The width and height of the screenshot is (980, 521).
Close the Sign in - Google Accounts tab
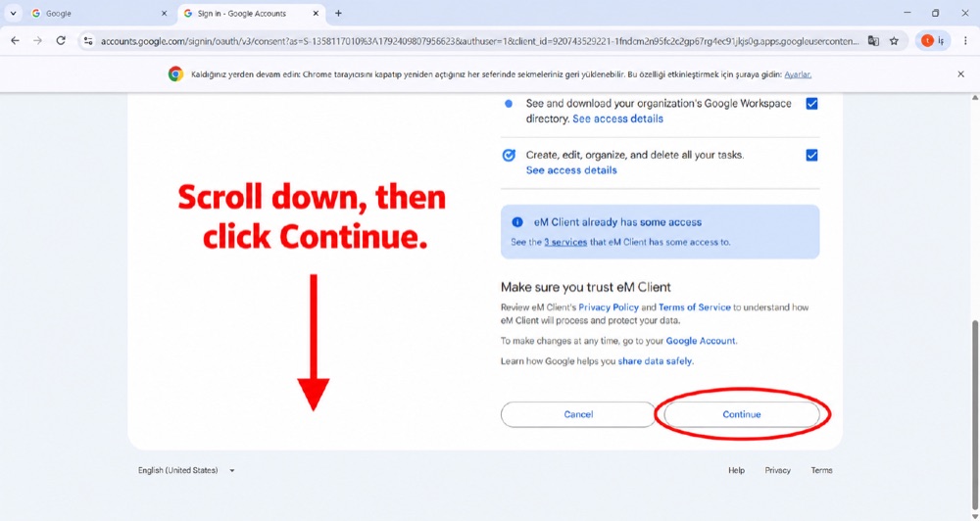click(317, 13)
